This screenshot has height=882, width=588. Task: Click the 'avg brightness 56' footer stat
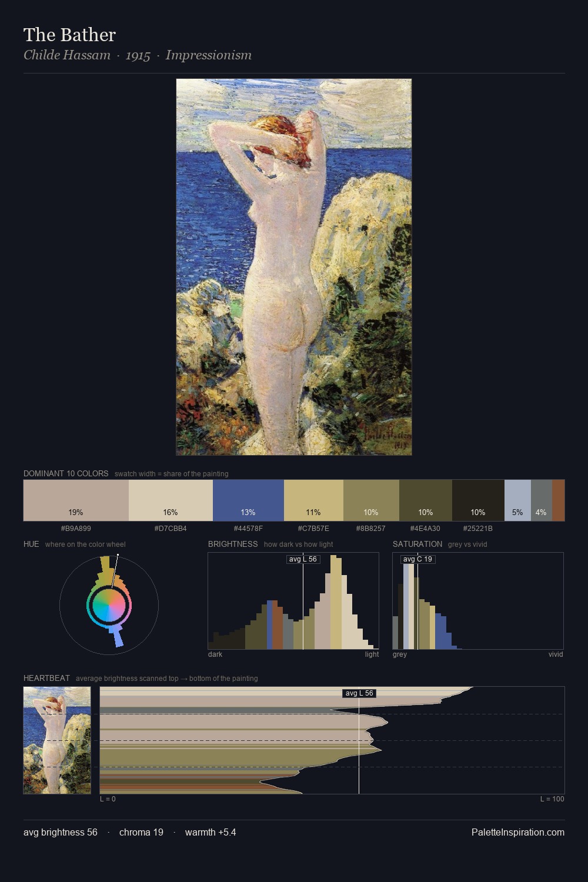[61, 832]
